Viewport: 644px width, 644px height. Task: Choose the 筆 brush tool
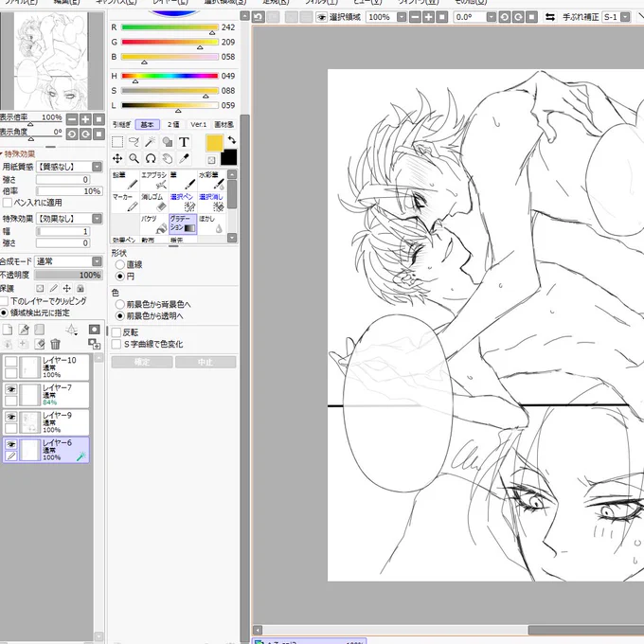coord(183,180)
